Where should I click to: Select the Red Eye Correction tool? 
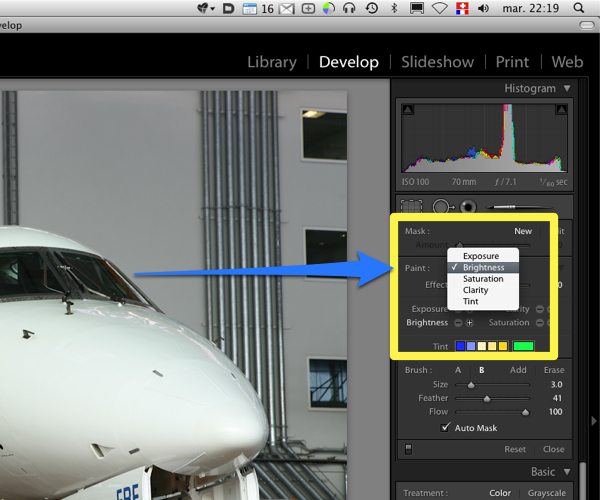(468, 207)
